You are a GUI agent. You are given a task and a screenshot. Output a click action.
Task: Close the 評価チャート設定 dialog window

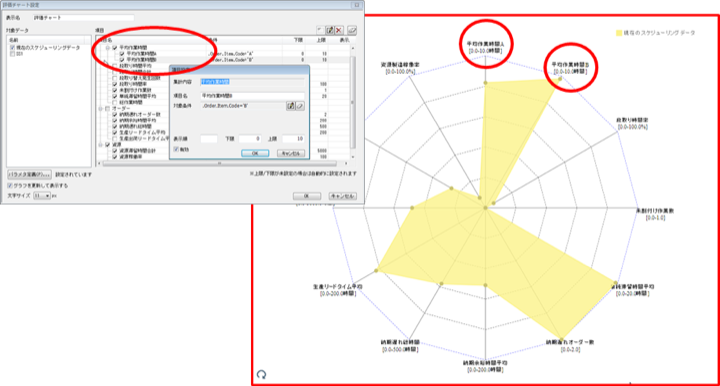pyautogui.click(x=357, y=5)
